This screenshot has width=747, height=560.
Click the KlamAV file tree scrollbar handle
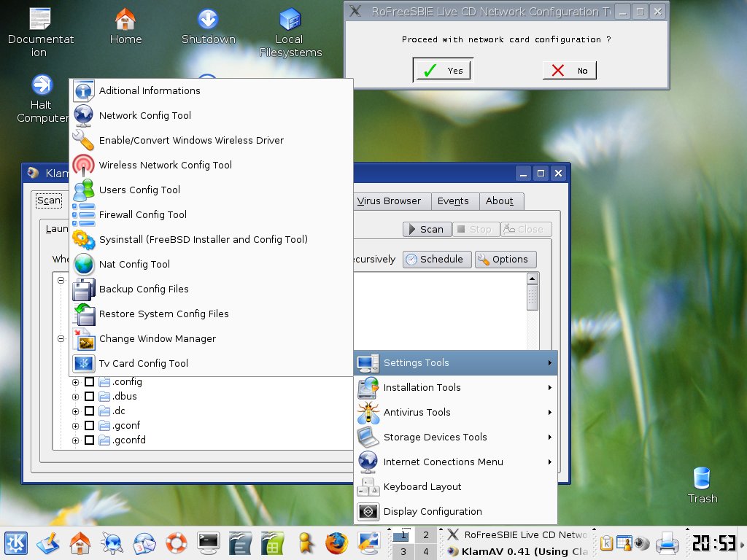tap(533, 297)
